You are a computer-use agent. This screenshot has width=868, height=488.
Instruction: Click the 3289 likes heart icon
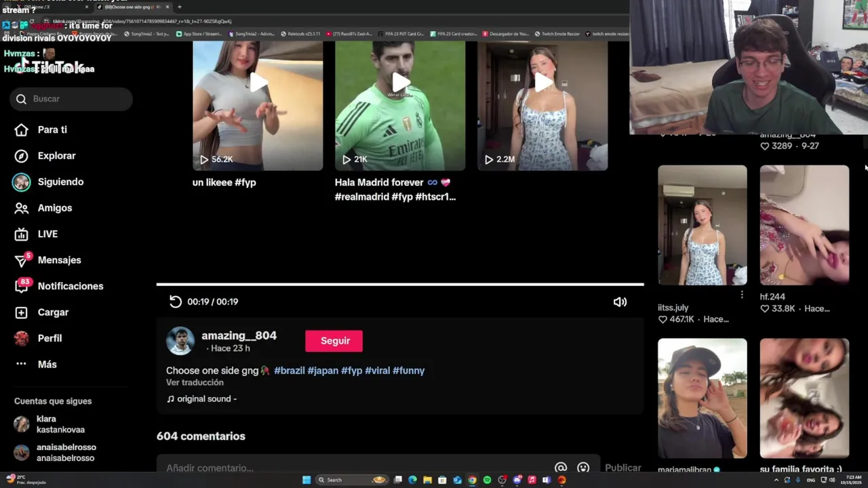[765, 146]
